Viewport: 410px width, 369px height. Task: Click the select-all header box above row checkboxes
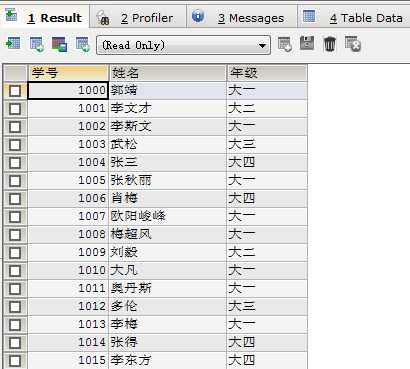pos(15,73)
